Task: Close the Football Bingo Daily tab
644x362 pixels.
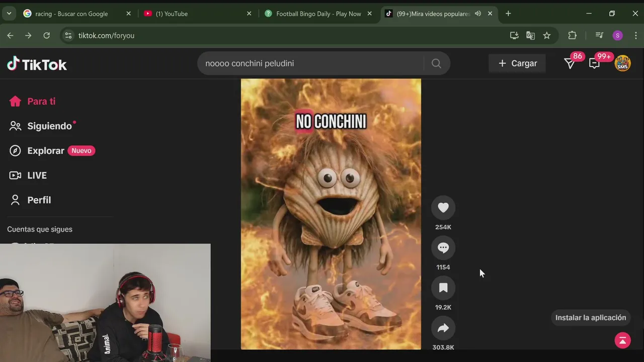Action: 369,14
